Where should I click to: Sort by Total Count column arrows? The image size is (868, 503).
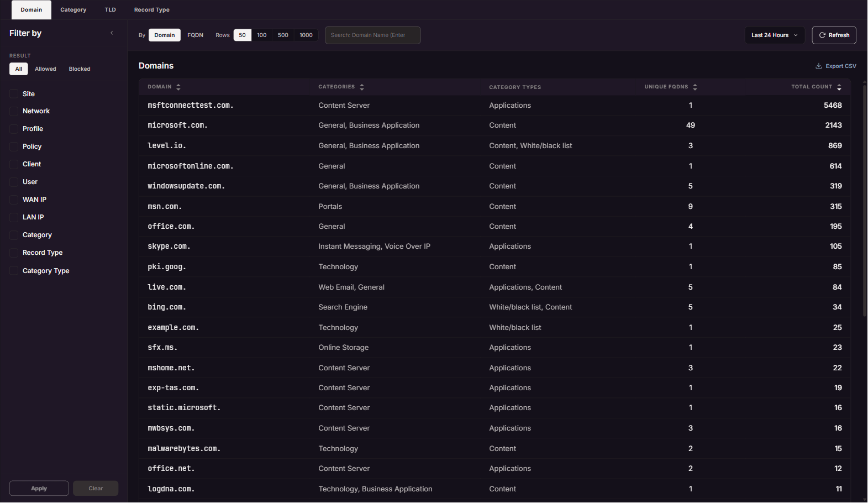point(839,87)
